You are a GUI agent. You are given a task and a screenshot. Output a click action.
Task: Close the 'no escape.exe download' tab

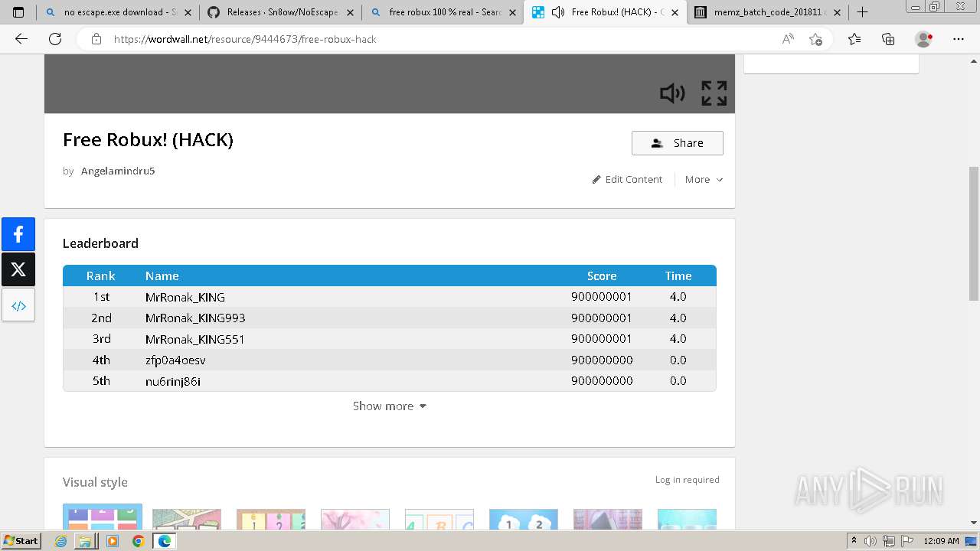188,12
